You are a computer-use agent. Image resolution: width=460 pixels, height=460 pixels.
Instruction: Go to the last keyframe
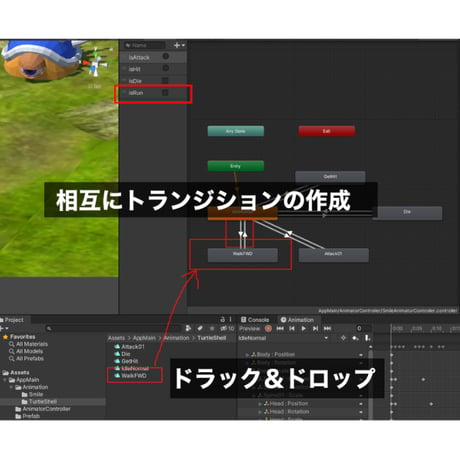[327, 328]
